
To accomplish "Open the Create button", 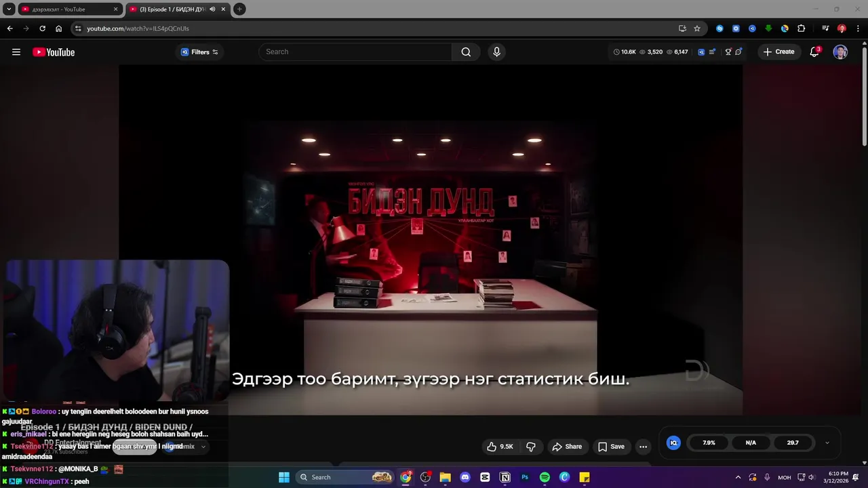I will pyautogui.click(x=778, y=52).
